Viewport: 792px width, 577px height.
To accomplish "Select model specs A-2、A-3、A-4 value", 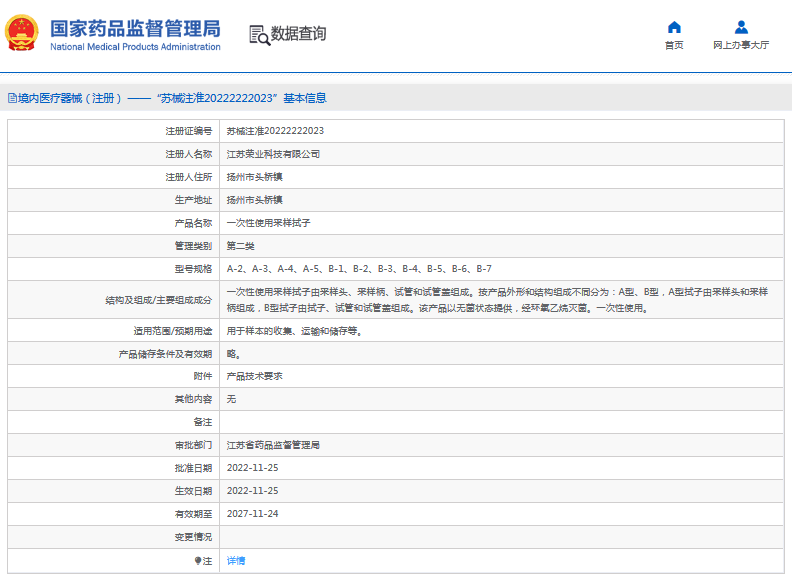I will click(359, 269).
